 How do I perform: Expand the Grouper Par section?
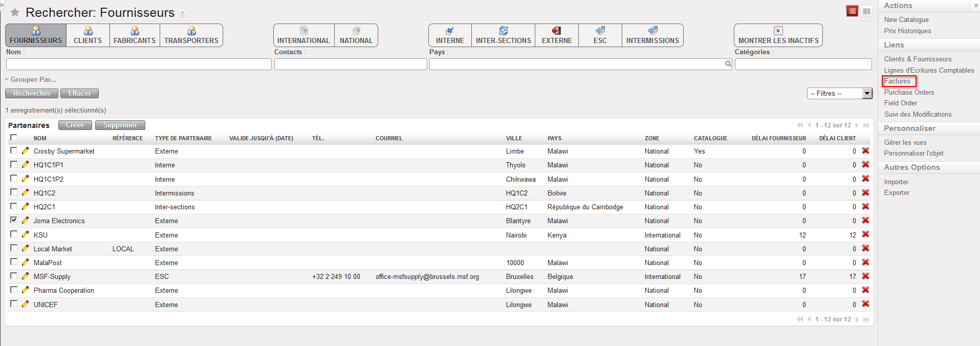[x=31, y=79]
